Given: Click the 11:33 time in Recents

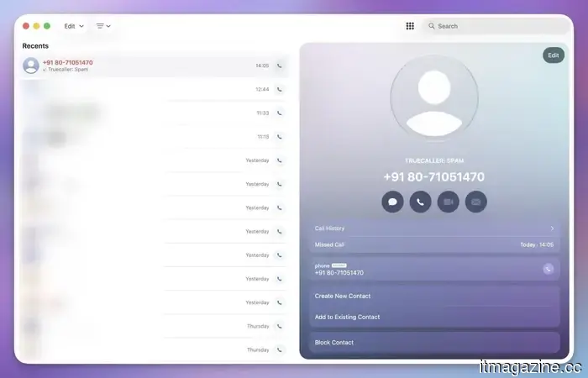Looking at the screenshot, I should [262, 113].
